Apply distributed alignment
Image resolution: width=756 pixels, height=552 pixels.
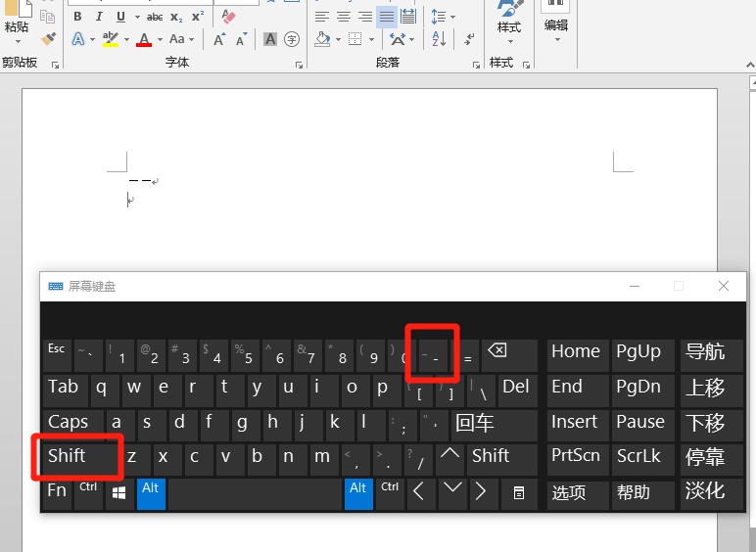click(408, 17)
